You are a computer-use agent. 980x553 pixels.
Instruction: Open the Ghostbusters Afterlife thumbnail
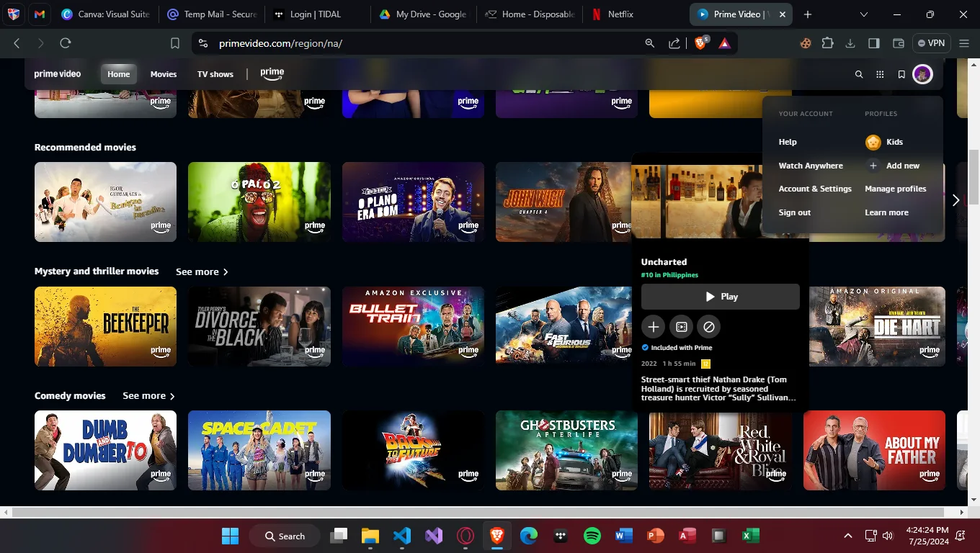point(566,451)
